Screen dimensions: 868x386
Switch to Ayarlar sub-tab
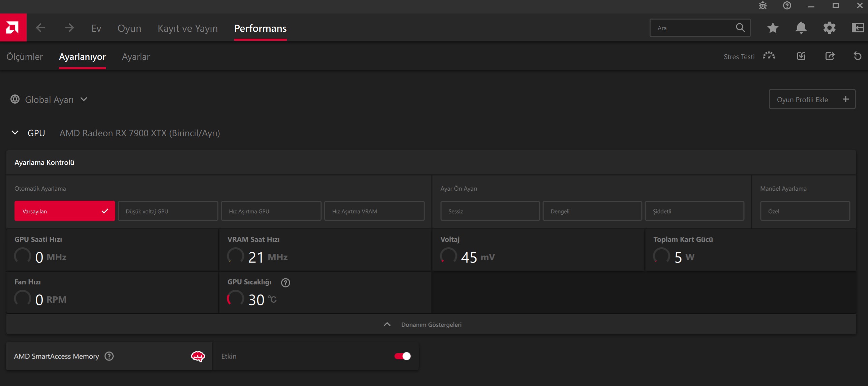click(136, 57)
